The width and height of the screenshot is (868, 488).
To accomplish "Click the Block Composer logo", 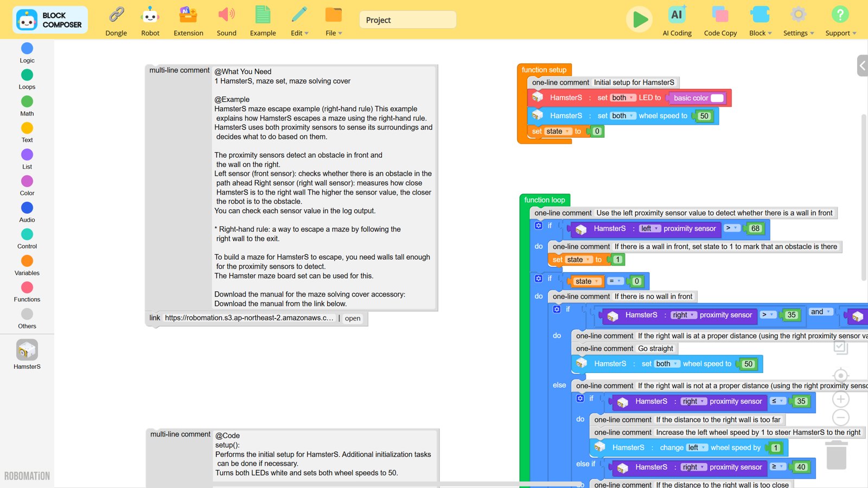I will (50, 20).
